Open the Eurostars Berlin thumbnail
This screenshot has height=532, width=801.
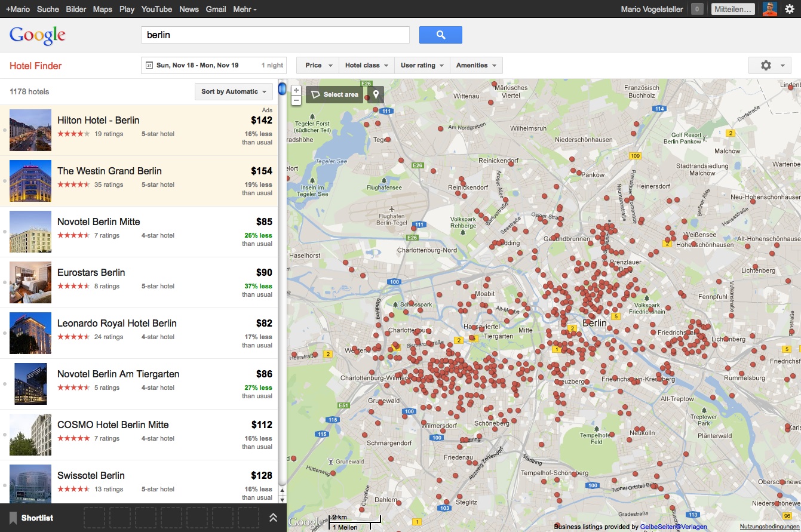(x=30, y=282)
